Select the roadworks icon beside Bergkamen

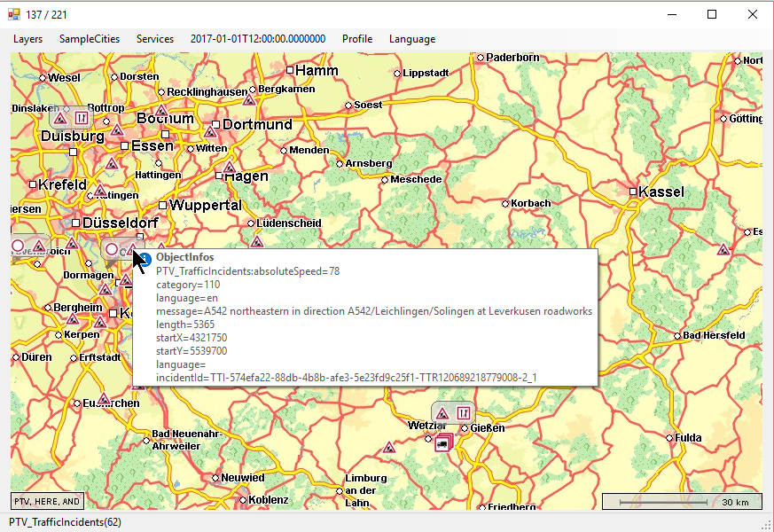pyautogui.click(x=250, y=100)
